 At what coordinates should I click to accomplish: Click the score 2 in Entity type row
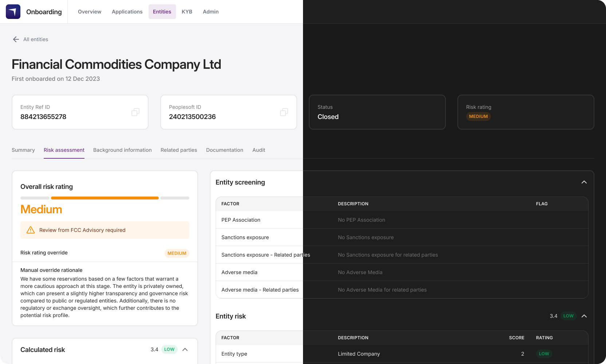(x=523, y=354)
